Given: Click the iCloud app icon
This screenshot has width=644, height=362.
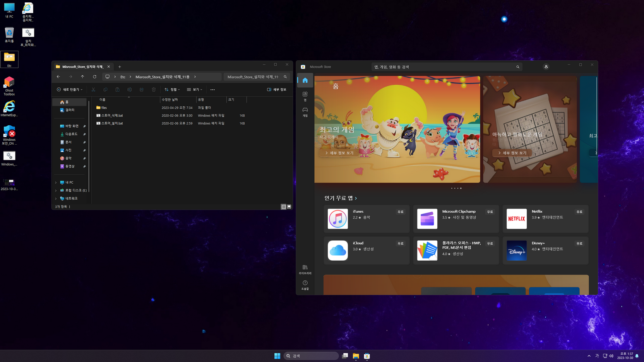Looking at the screenshot, I should click(337, 251).
